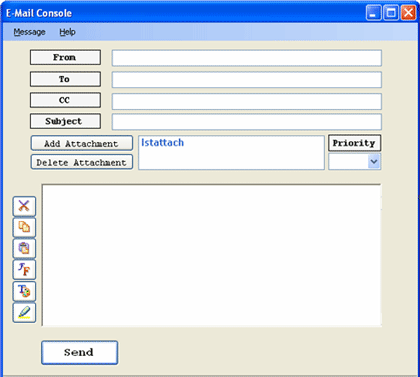Click the From button
Screen dimensions: 420x377
pos(65,57)
